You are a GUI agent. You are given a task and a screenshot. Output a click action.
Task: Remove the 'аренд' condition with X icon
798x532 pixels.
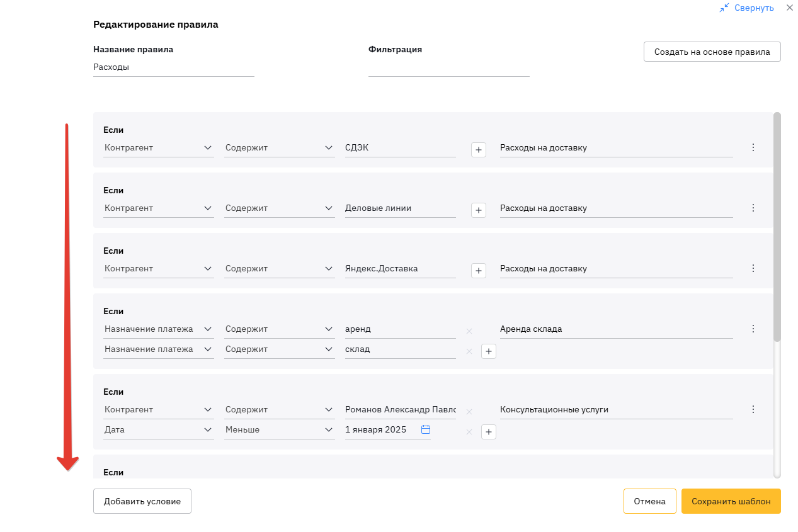[469, 331]
